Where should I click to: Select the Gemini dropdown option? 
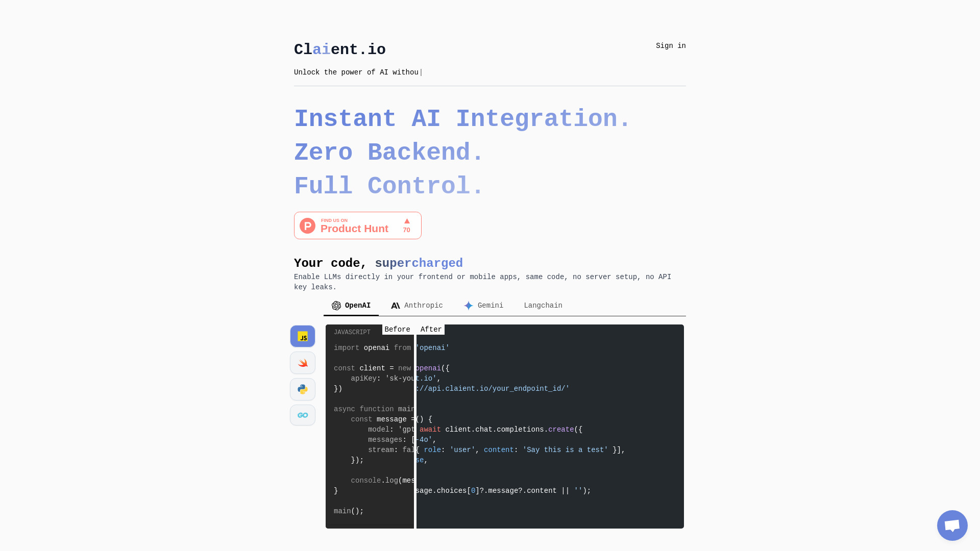[x=483, y=306]
